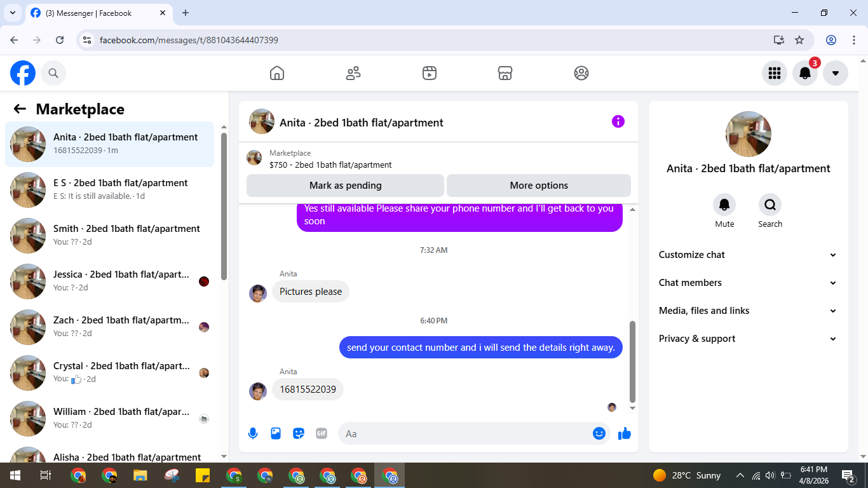The height and width of the screenshot is (488, 868).
Task: Open Zach conversation in the list
Action: (x=109, y=327)
